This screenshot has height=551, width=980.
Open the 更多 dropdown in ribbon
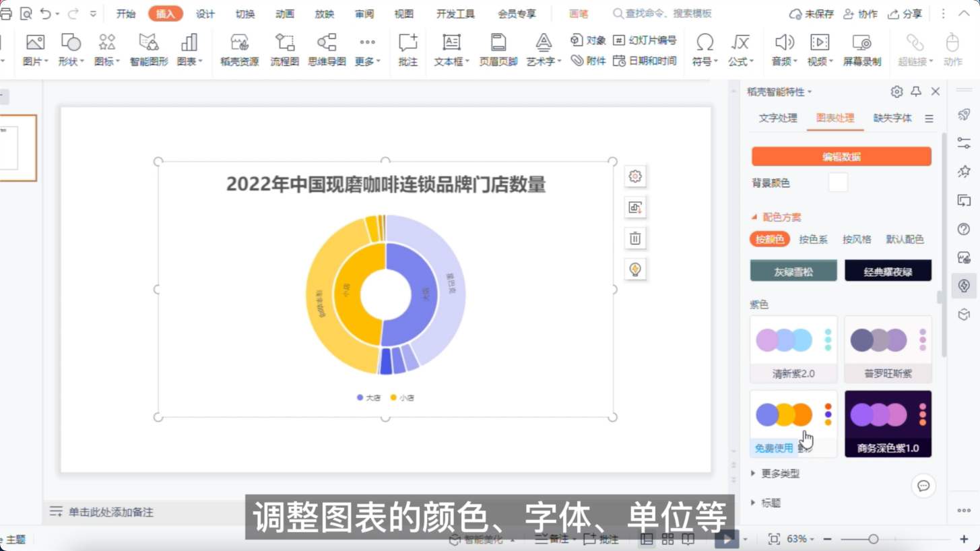pos(367,50)
